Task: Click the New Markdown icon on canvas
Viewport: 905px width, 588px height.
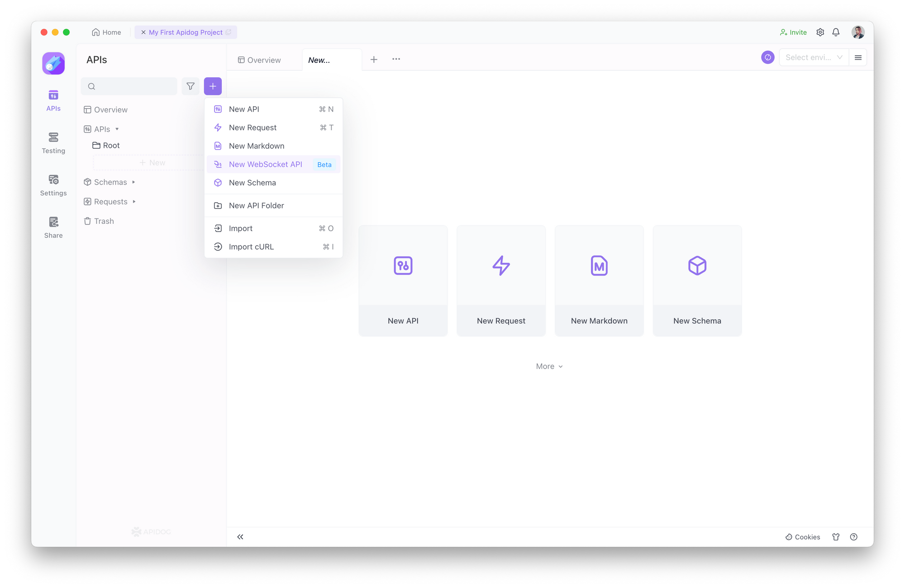Action: pyautogui.click(x=599, y=265)
